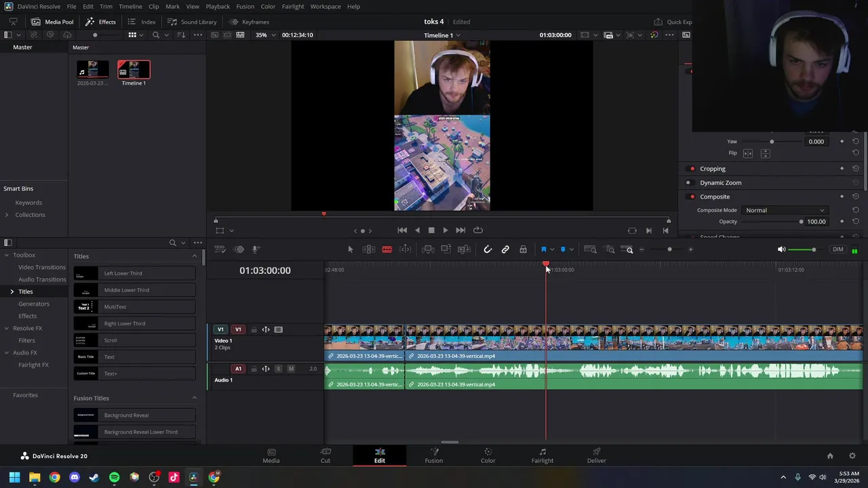The width and height of the screenshot is (868, 488).
Task: Play the timeline
Action: point(446,230)
